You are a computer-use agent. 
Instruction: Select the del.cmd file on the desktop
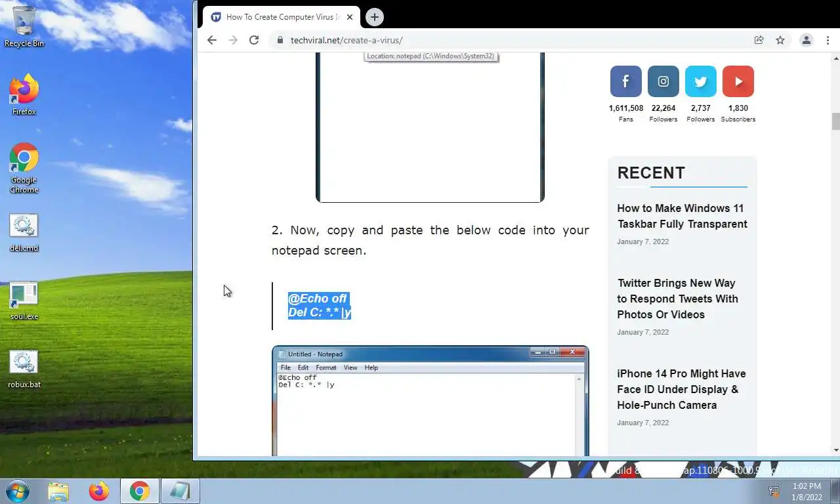[x=24, y=232]
